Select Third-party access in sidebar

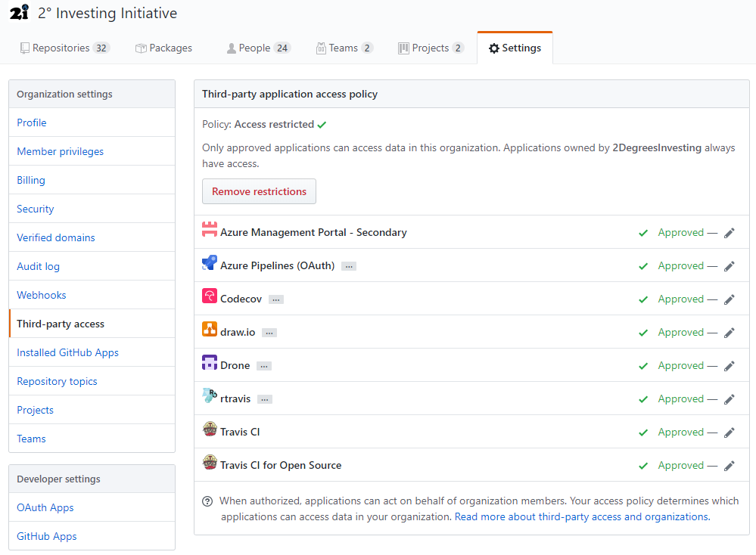[92, 324]
